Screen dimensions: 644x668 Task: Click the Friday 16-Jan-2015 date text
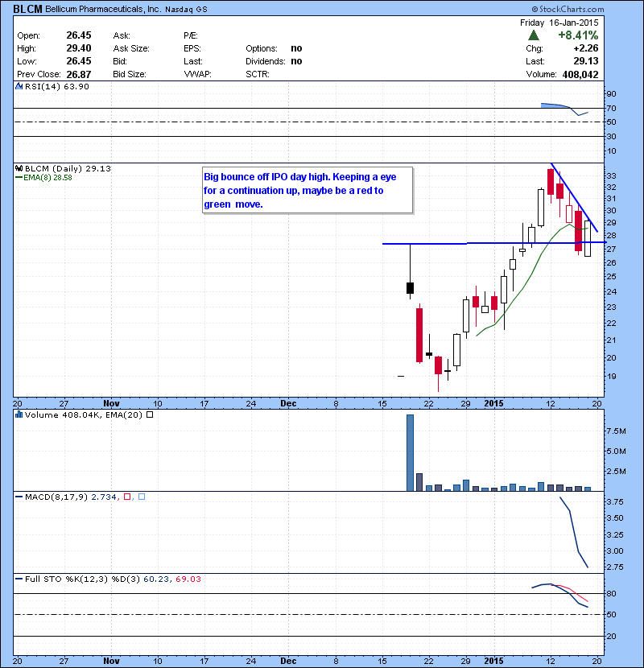point(559,23)
